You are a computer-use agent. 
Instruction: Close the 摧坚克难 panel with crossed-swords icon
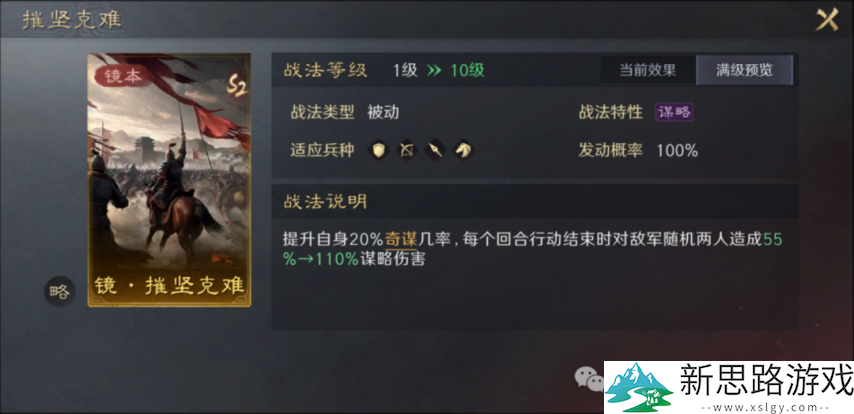[826, 21]
